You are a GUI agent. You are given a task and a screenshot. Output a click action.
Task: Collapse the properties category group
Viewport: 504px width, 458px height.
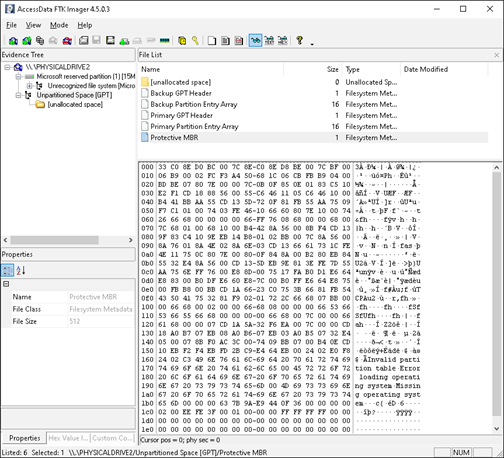pos(6,284)
